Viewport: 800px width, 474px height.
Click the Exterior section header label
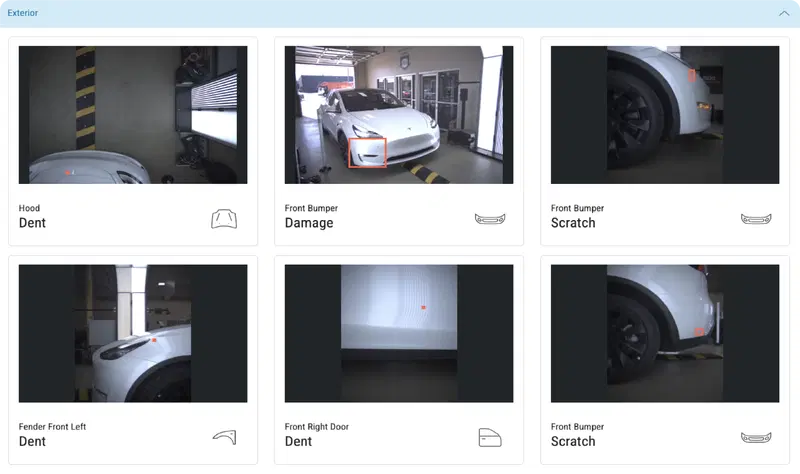pyautogui.click(x=22, y=13)
